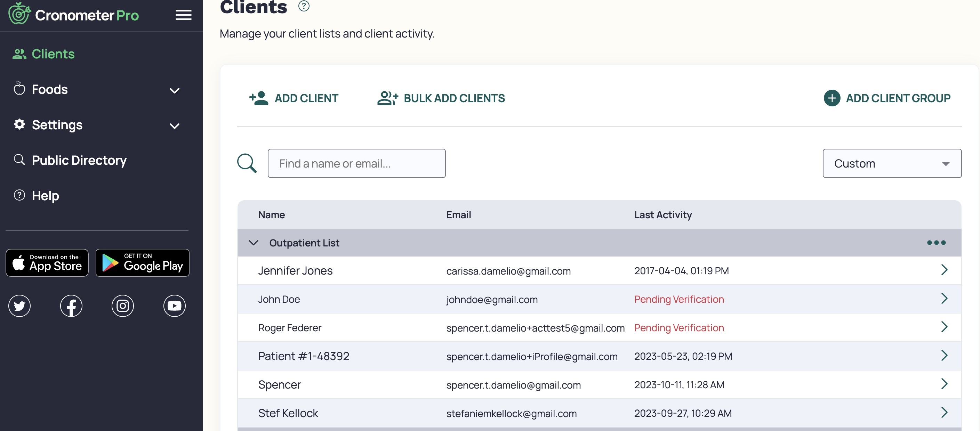
Task: Expand the Foods sidebar submenu
Action: coord(174,90)
